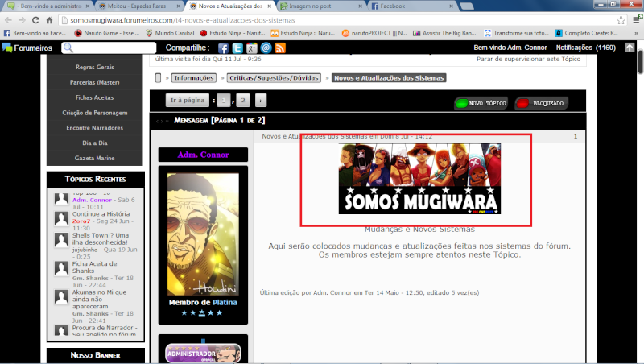Viewport: 644px width, 364px height.
Task: Click the Somos Mugiwara banner image
Action: (x=419, y=178)
